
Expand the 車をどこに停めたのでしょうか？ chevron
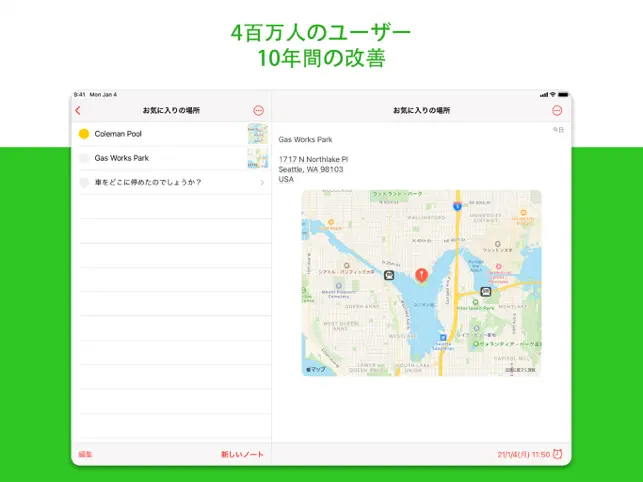click(262, 183)
